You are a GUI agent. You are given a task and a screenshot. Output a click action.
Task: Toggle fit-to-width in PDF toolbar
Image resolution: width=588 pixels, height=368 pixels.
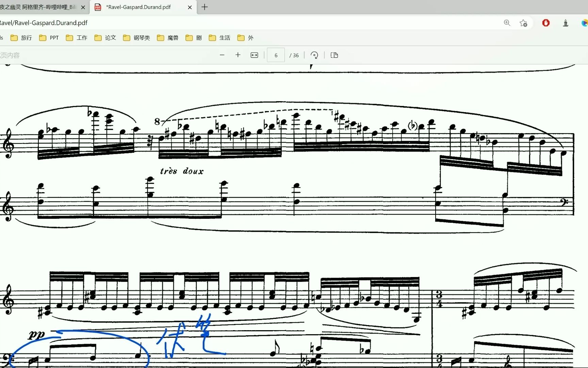pos(254,55)
